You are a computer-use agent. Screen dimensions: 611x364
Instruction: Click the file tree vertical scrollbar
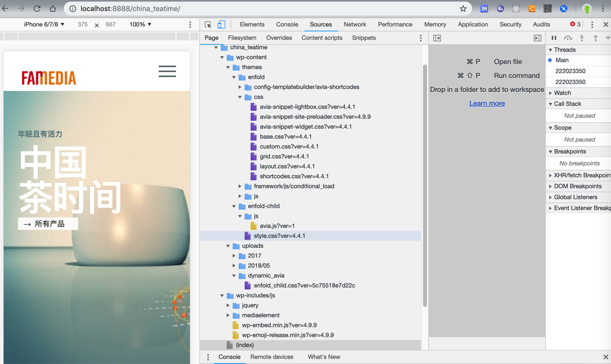(x=425, y=186)
